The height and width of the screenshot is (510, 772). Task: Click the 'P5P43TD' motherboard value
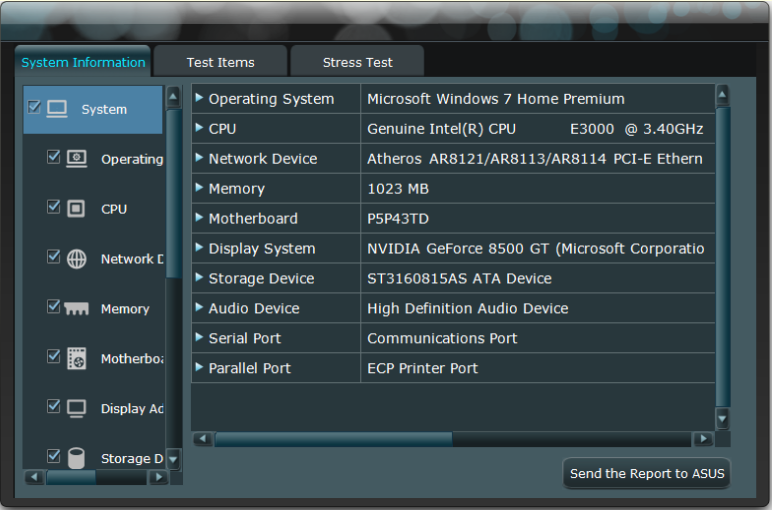pos(398,219)
